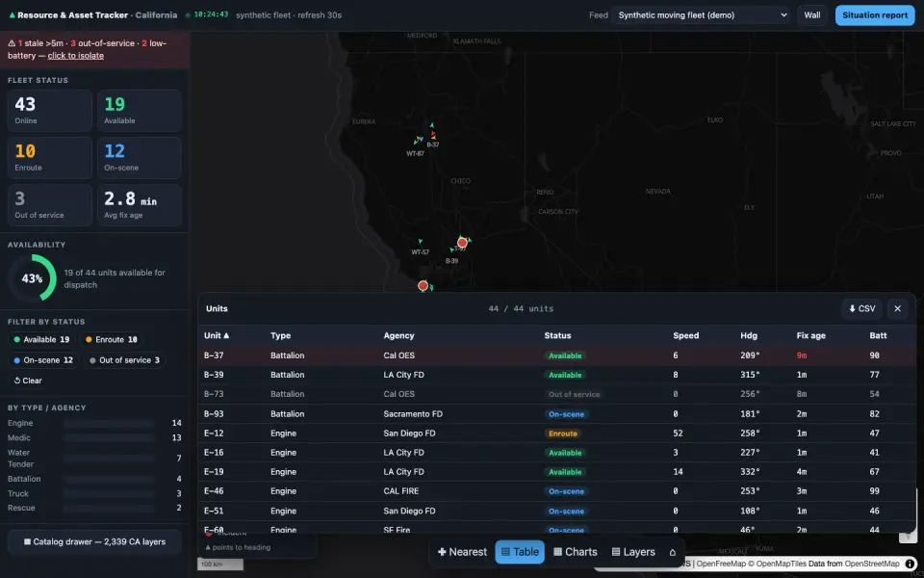Select the 10 Enroute status card
The image size is (924, 578).
(x=50, y=158)
